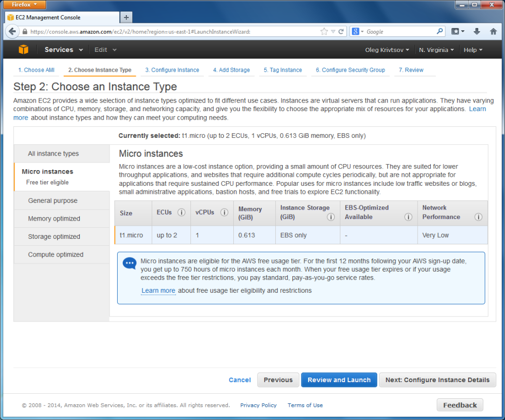Click the Instance Storage info icon

point(331,217)
